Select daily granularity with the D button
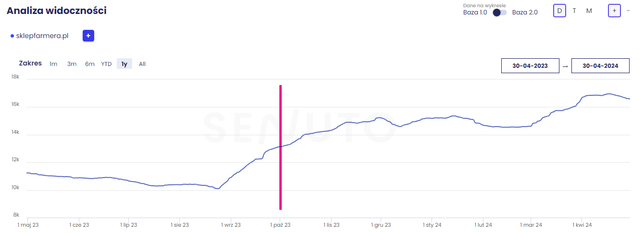This screenshot has height=233, width=644. pyautogui.click(x=559, y=11)
